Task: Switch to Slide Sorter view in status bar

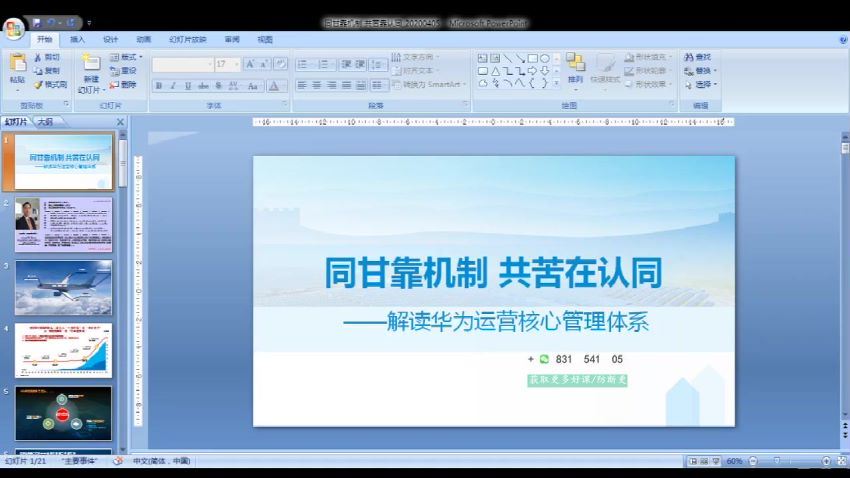Action: (x=704, y=461)
